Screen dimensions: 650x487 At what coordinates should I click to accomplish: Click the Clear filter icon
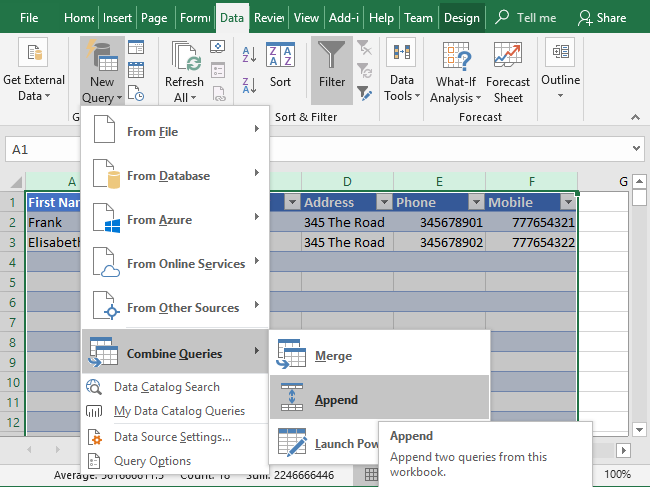[364, 48]
